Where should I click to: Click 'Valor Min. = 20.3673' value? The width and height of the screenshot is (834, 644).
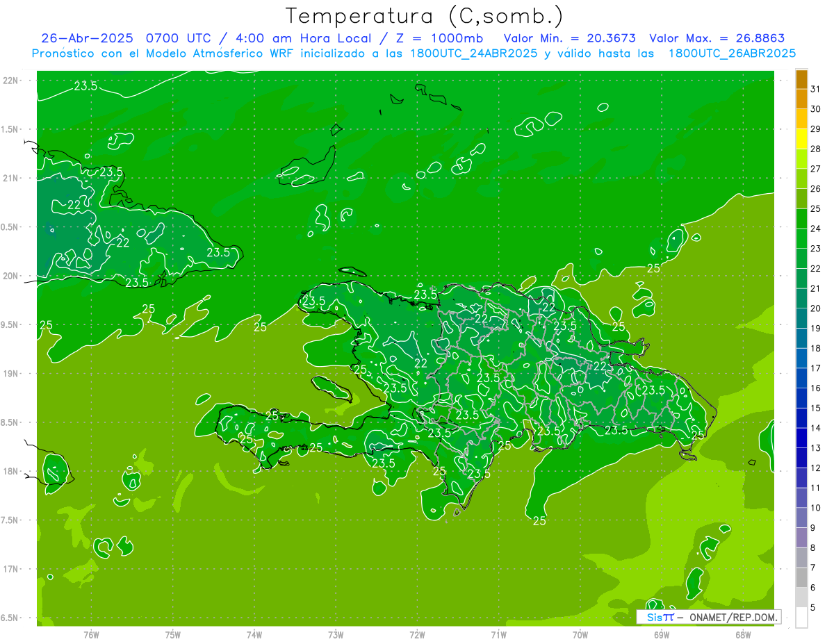pos(569,38)
